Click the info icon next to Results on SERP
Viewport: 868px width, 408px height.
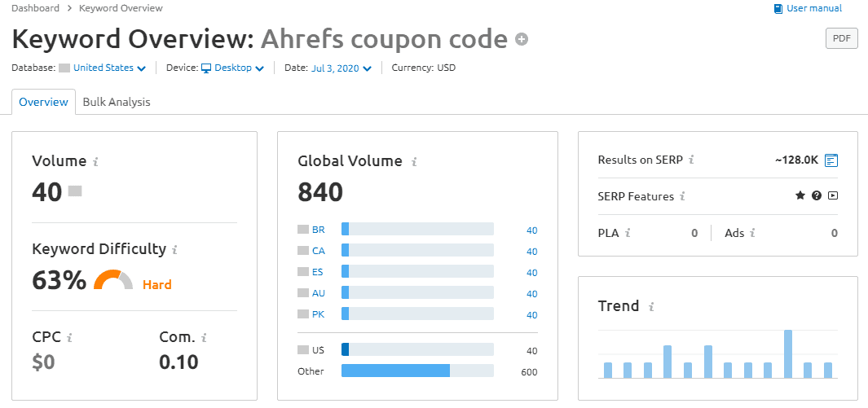(691, 160)
